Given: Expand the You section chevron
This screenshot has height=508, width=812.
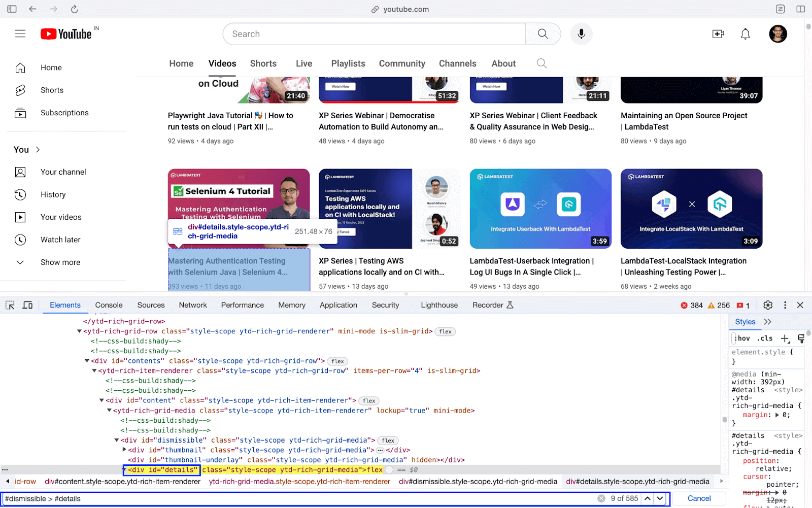Looking at the screenshot, I should pos(38,150).
